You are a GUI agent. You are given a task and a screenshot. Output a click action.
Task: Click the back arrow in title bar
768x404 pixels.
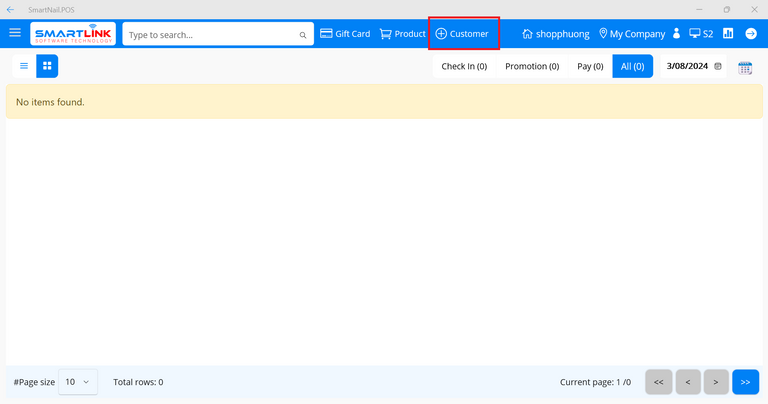(x=10, y=9)
